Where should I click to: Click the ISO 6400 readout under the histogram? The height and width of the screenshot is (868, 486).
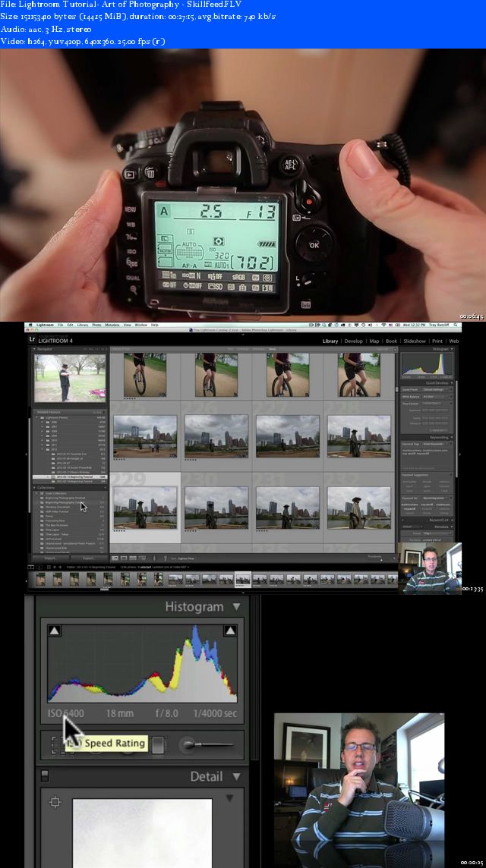(66, 713)
